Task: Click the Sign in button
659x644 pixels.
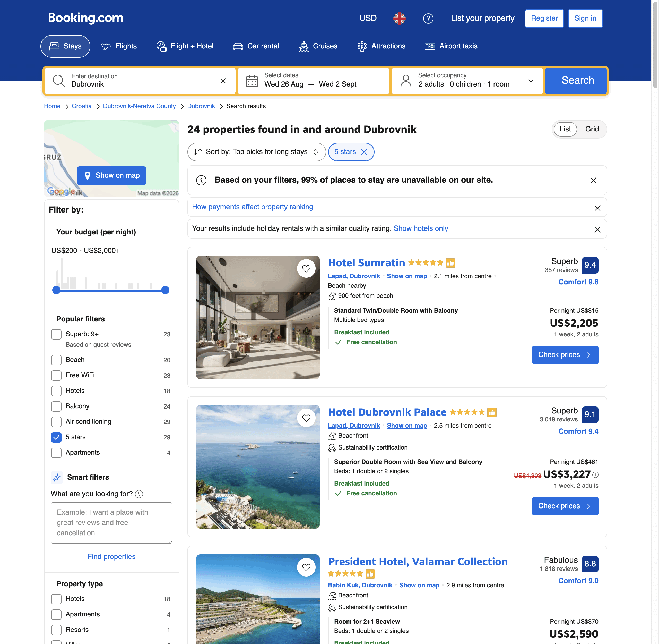Action: pos(585,18)
